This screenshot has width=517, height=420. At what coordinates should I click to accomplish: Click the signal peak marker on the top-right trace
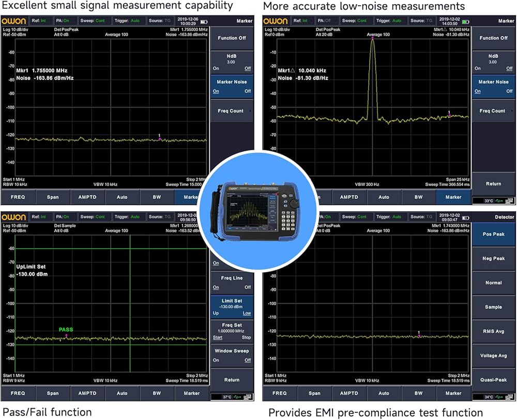pyautogui.click(x=372, y=39)
